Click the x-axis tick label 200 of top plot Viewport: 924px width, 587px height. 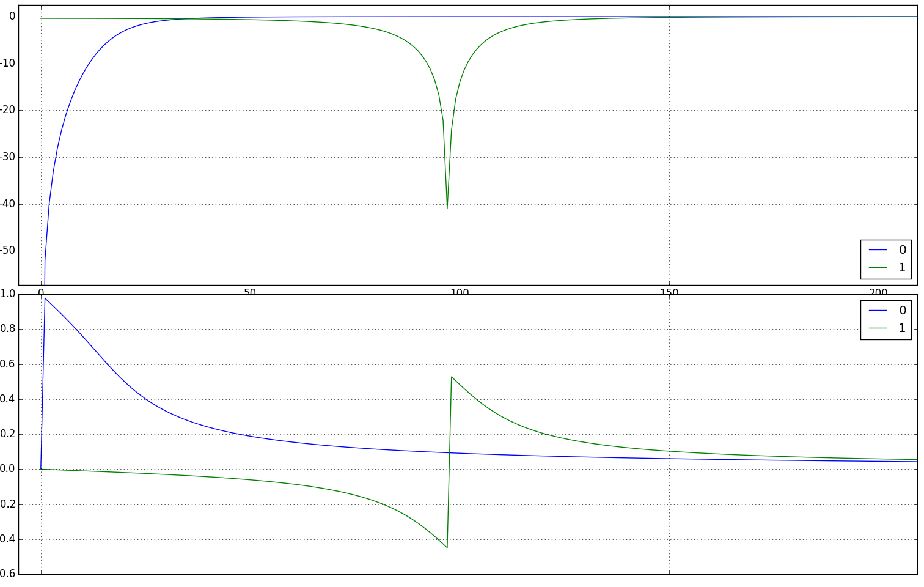tap(878, 292)
